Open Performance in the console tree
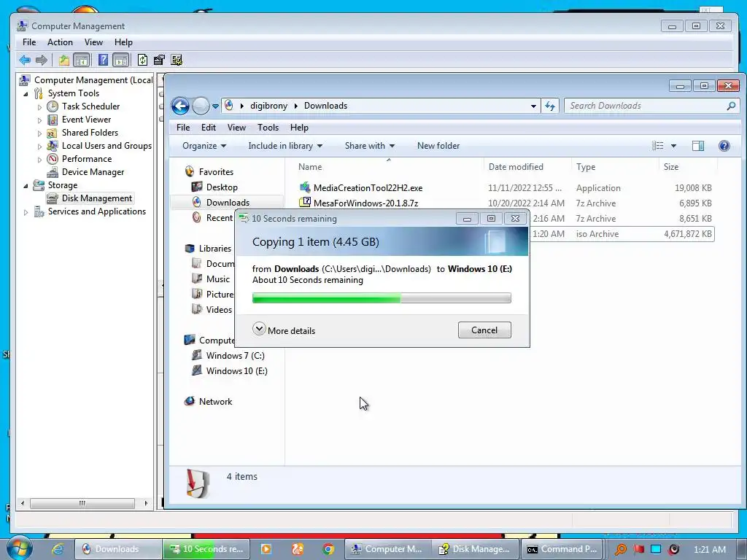Image resolution: width=747 pixels, height=560 pixels. pyautogui.click(x=86, y=159)
